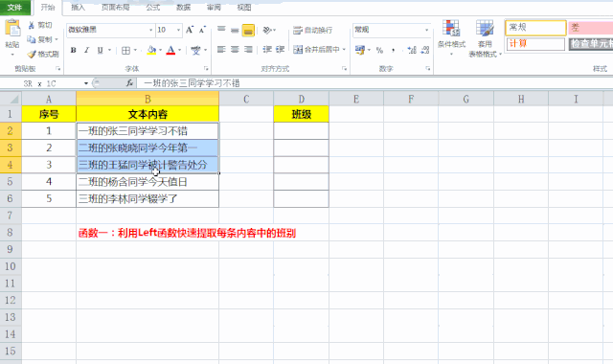This screenshot has height=364, width=613.
Task: Open the number format dropdown
Action: (426, 30)
